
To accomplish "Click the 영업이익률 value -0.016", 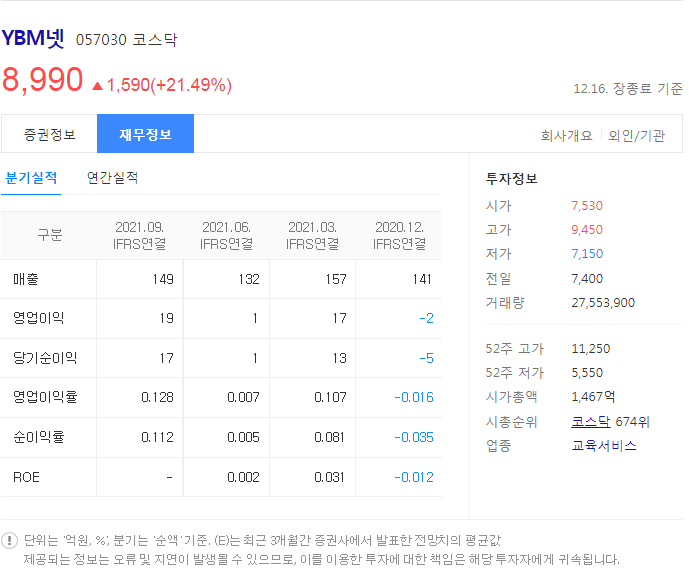I will 414,397.
